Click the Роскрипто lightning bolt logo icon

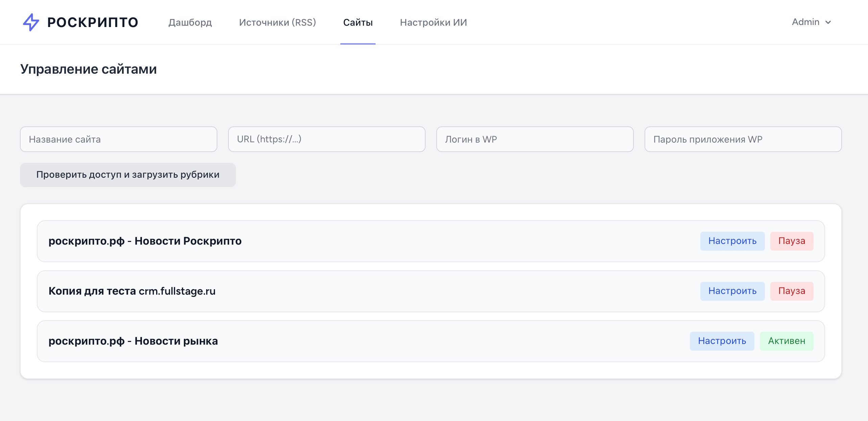point(31,22)
